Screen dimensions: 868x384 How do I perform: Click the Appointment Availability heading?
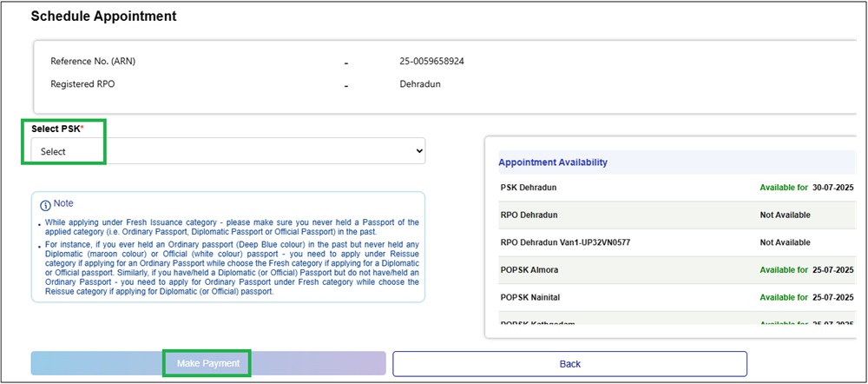(553, 162)
